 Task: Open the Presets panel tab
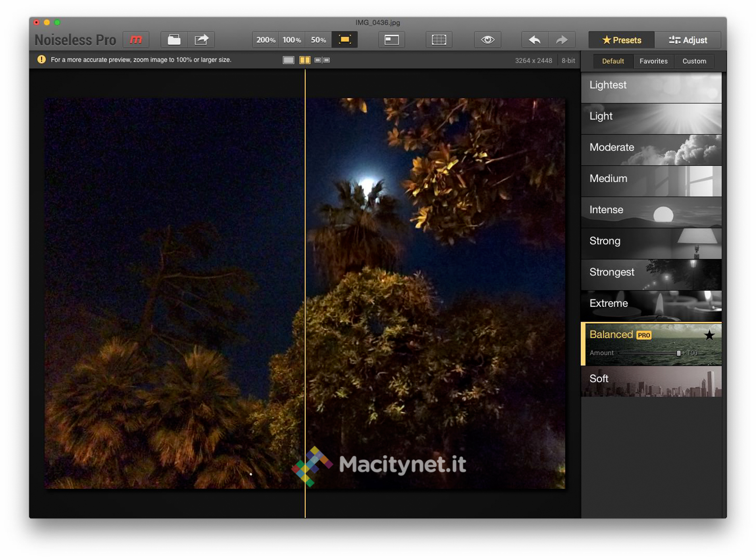tap(621, 40)
